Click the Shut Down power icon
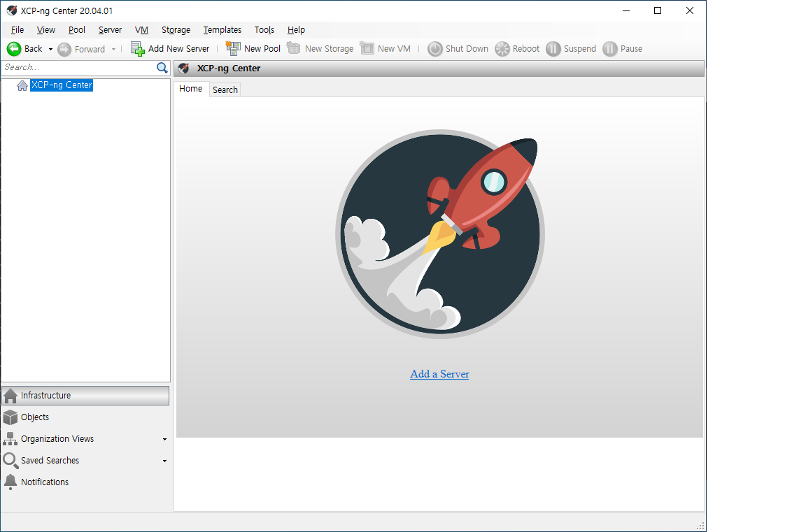 click(435, 49)
